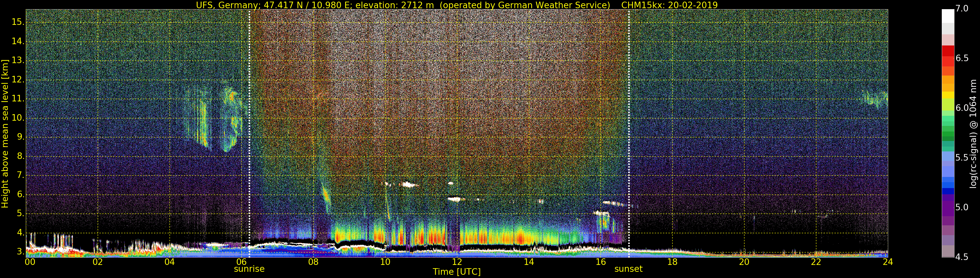This screenshot has width=980, height=278.
Task: Click the time tick label '02'
Action: [98, 262]
